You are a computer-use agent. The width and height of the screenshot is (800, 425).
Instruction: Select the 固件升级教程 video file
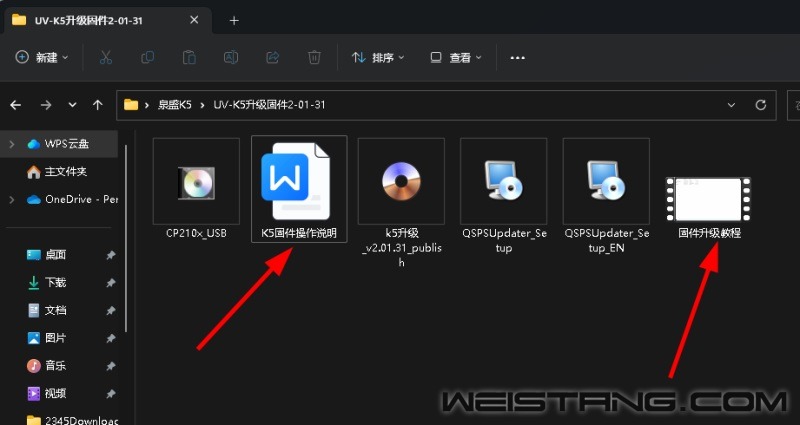pos(709,207)
